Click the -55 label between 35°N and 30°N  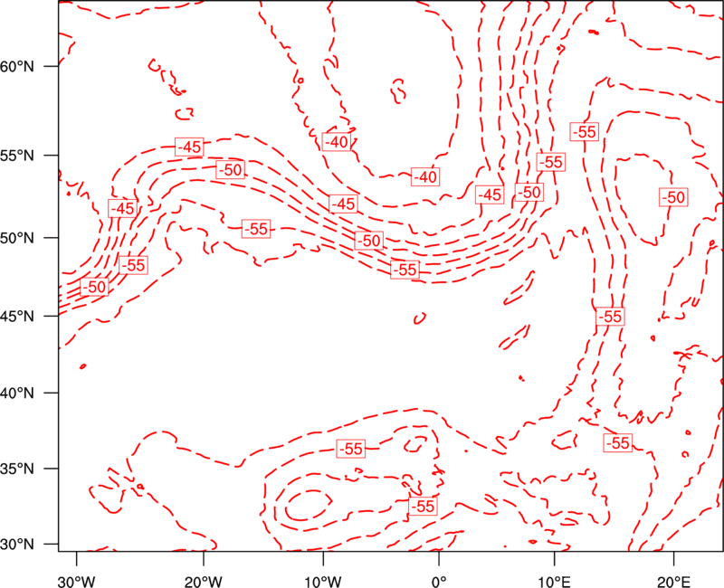pyautogui.click(x=423, y=507)
